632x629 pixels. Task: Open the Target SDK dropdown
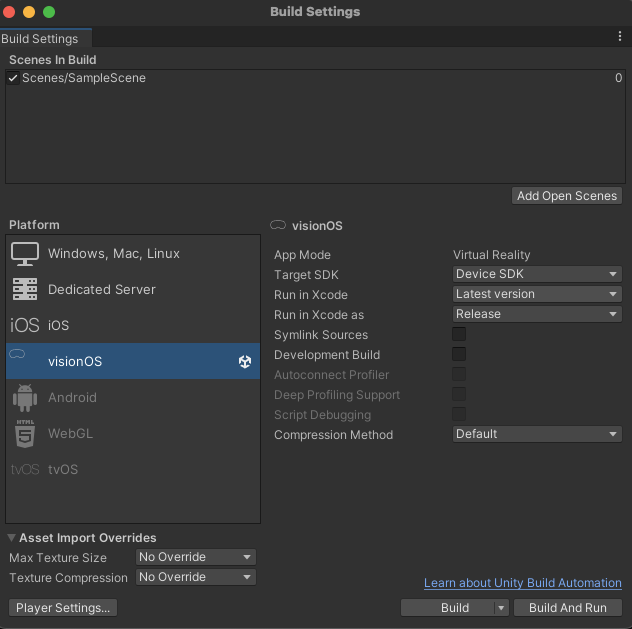point(537,274)
